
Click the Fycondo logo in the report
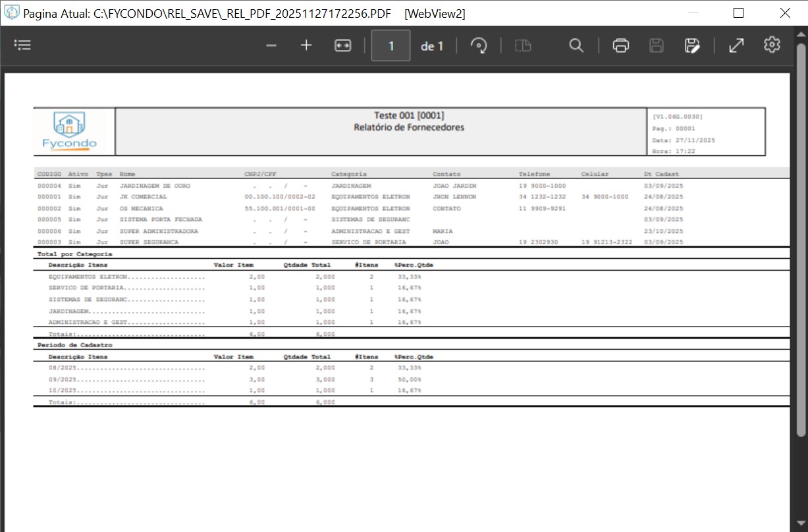coord(69,131)
